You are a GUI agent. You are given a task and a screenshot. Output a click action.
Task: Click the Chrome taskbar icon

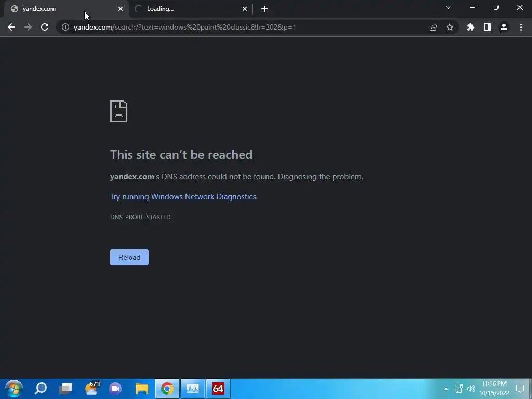tap(167, 389)
